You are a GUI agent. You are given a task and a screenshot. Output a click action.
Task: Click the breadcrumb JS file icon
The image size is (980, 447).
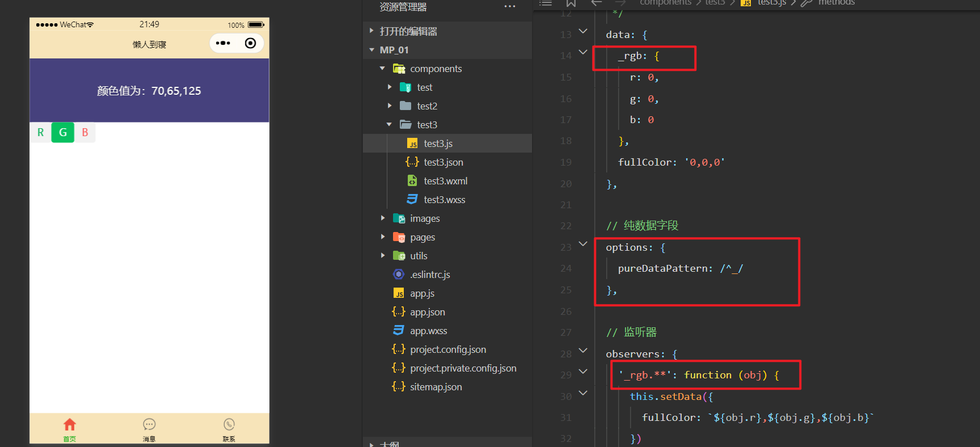tap(746, 3)
